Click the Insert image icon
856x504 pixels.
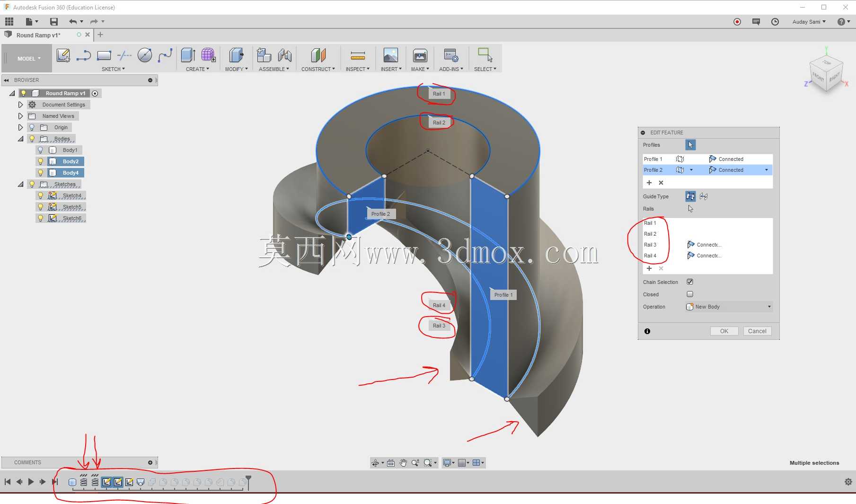click(390, 55)
